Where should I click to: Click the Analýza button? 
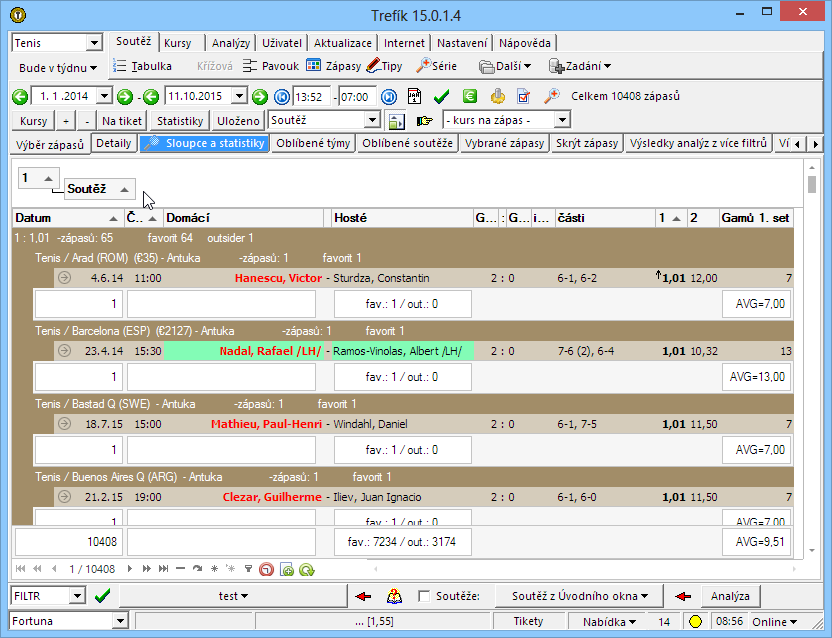(x=730, y=596)
